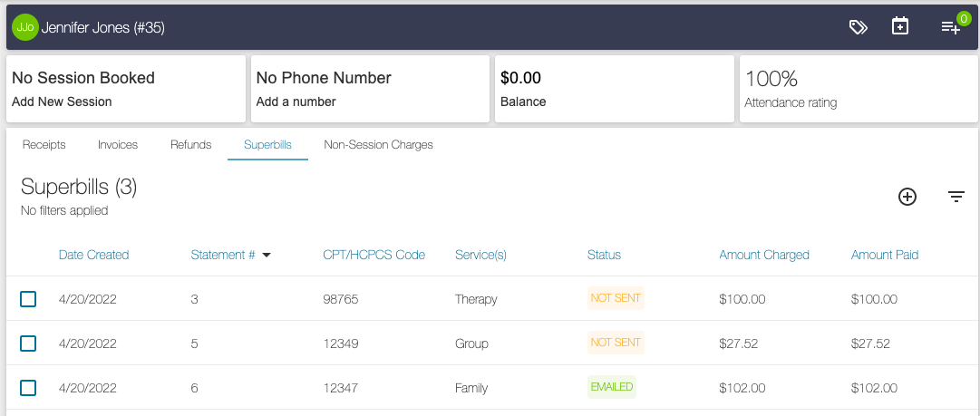The image size is (980, 416).
Task: Sort by CPT/HCPCS Code column
Action: click(374, 256)
